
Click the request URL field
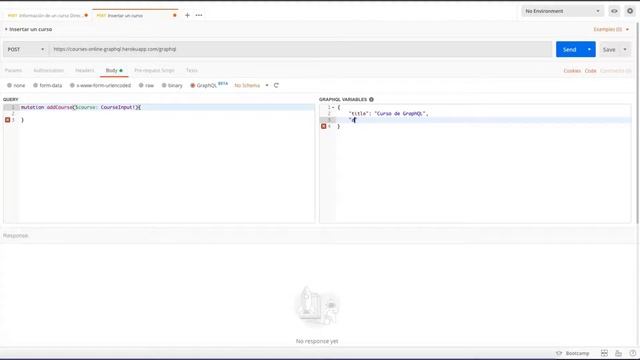(x=301, y=49)
